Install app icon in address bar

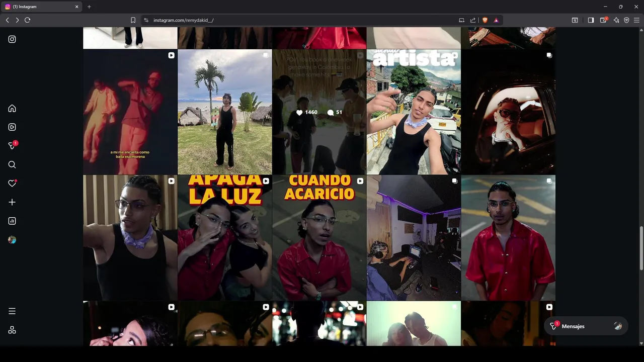pos(461,20)
